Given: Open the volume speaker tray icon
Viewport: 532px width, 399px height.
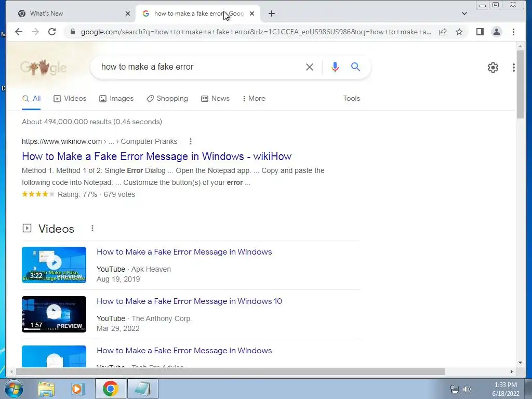Looking at the screenshot, I should coord(467,389).
